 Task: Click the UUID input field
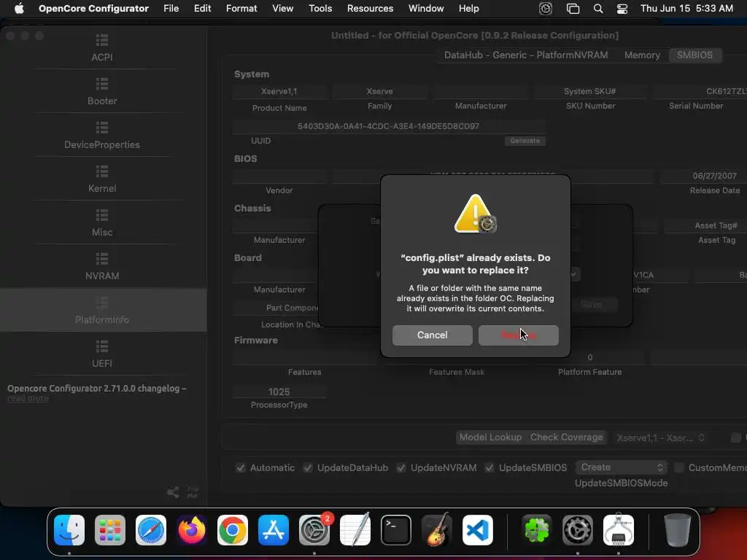click(x=389, y=126)
